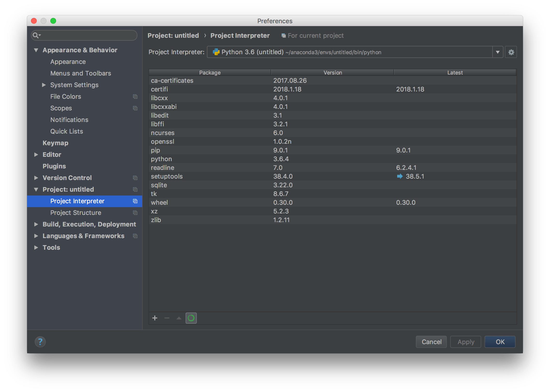
Task: Click the help question-mark icon
Action: coord(40,342)
